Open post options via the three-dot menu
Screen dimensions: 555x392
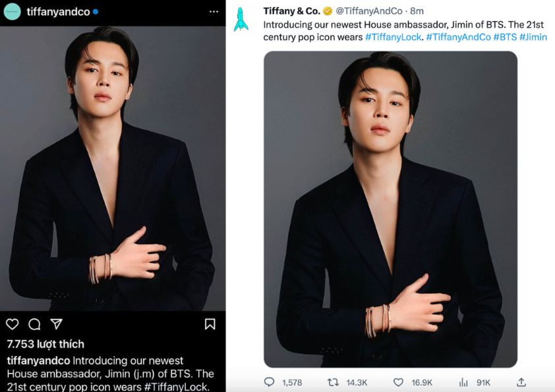pos(212,12)
